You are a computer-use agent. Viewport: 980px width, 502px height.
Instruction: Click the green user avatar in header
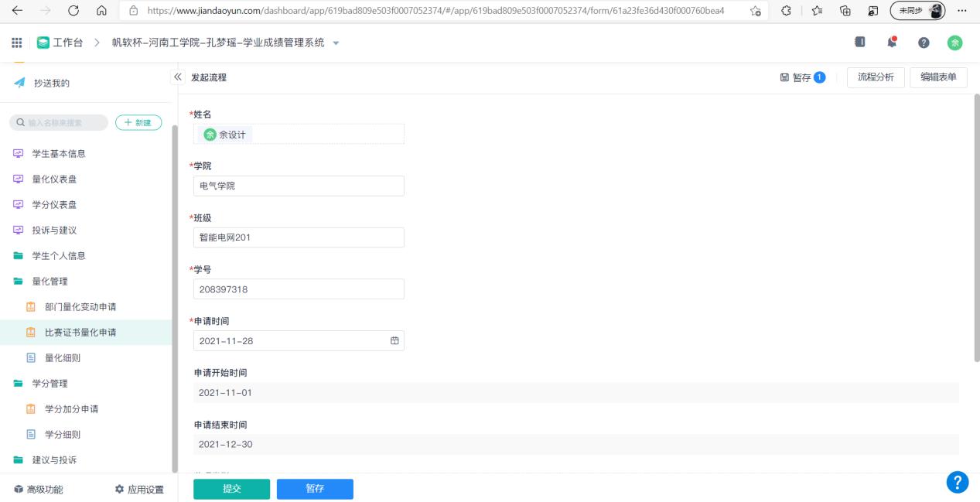pyautogui.click(x=954, y=43)
